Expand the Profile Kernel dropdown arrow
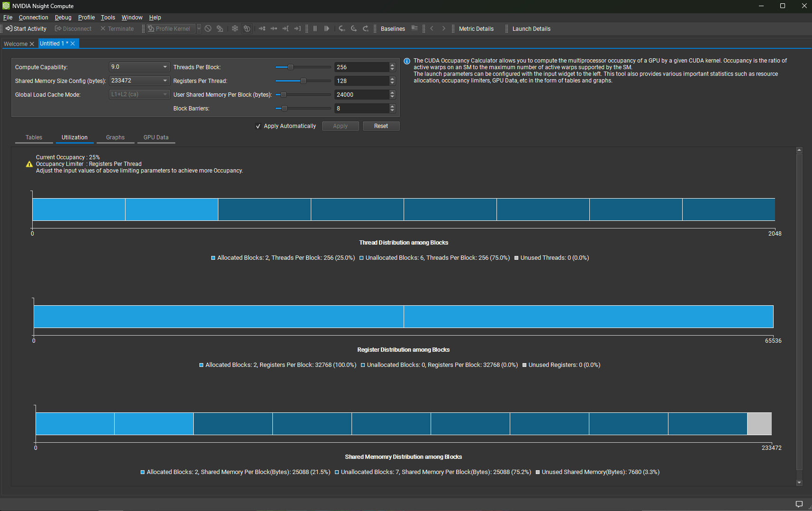Image resolution: width=812 pixels, height=511 pixels. coord(198,28)
